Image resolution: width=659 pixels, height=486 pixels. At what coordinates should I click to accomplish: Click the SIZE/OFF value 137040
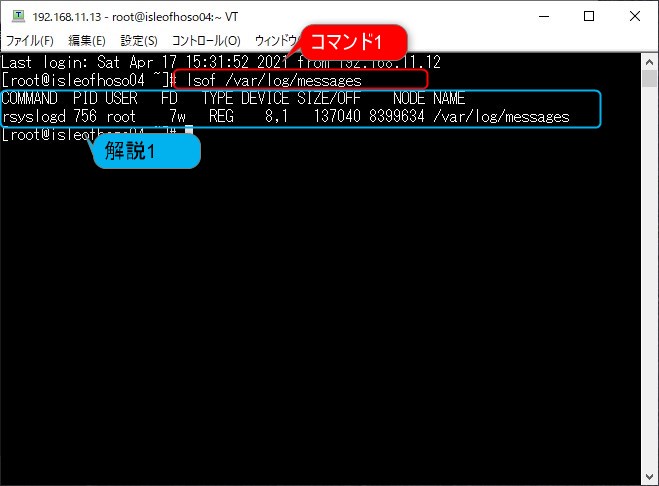click(337, 116)
